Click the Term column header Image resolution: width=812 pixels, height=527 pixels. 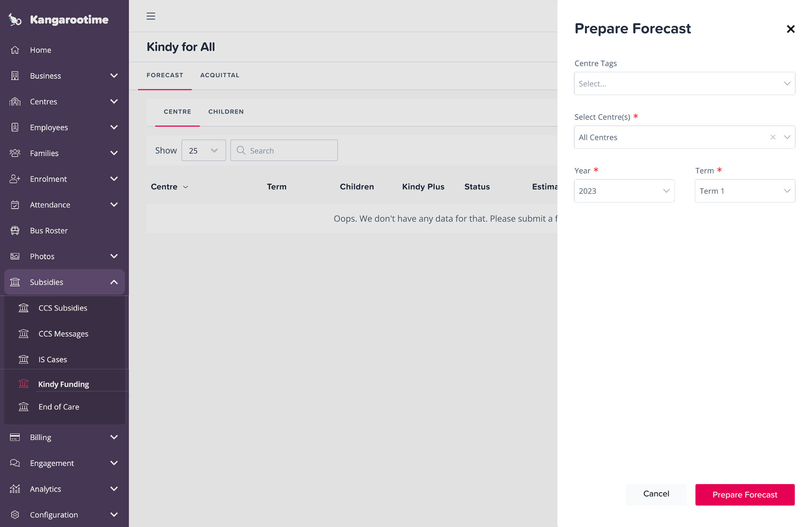click(277, 186)
